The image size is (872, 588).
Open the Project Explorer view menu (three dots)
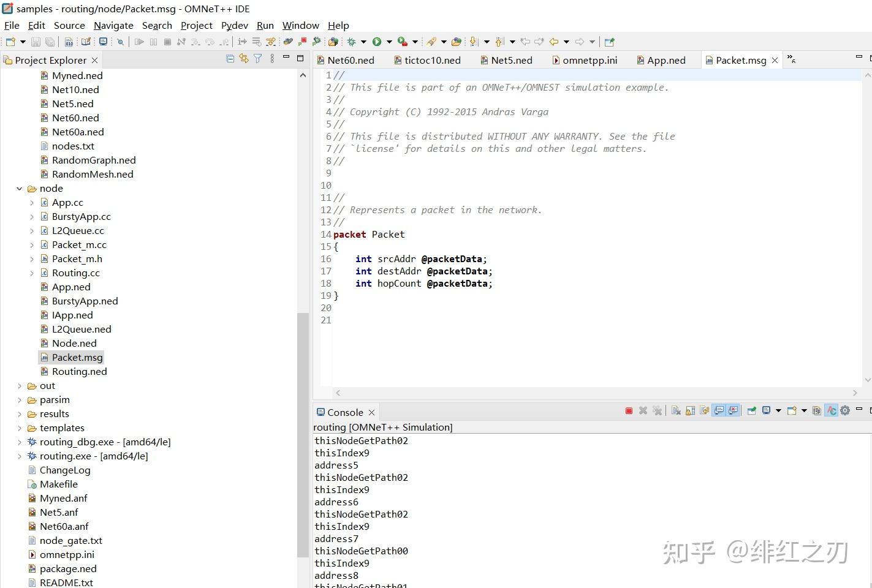272,59
